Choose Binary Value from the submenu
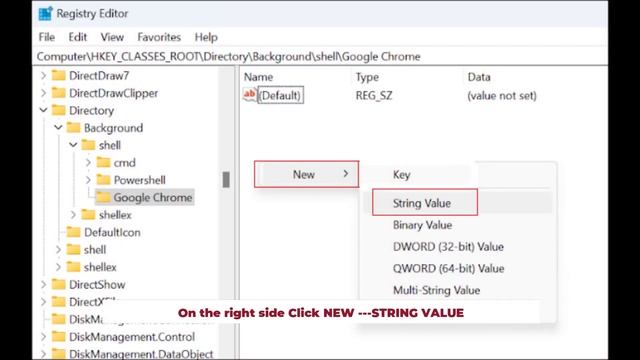The image size is (640, 360). 422,225
